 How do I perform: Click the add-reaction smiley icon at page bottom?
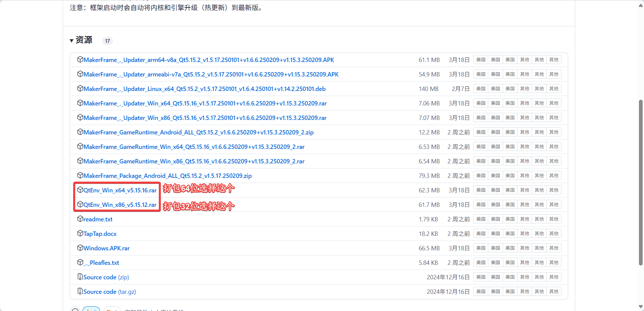click(75, 309)
